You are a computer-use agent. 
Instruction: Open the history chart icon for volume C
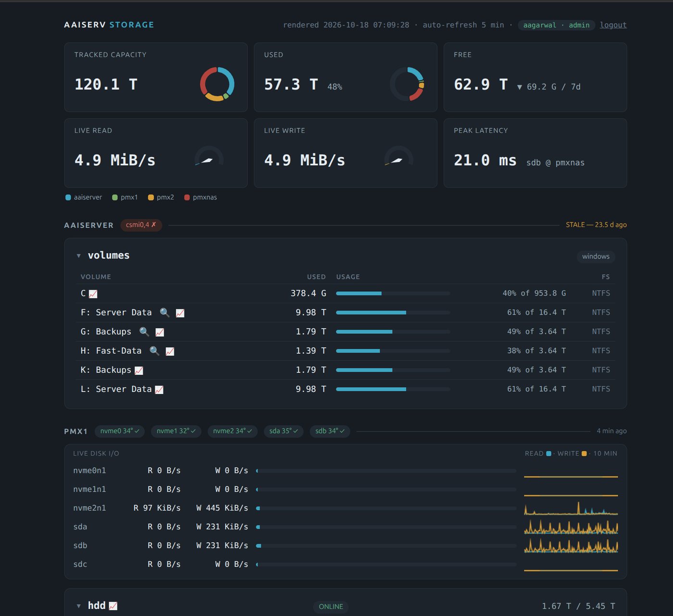point(93,294)
